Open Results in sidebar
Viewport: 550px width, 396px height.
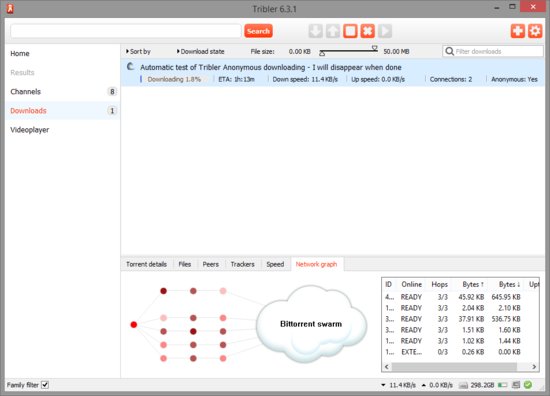[x=63, y=73]
